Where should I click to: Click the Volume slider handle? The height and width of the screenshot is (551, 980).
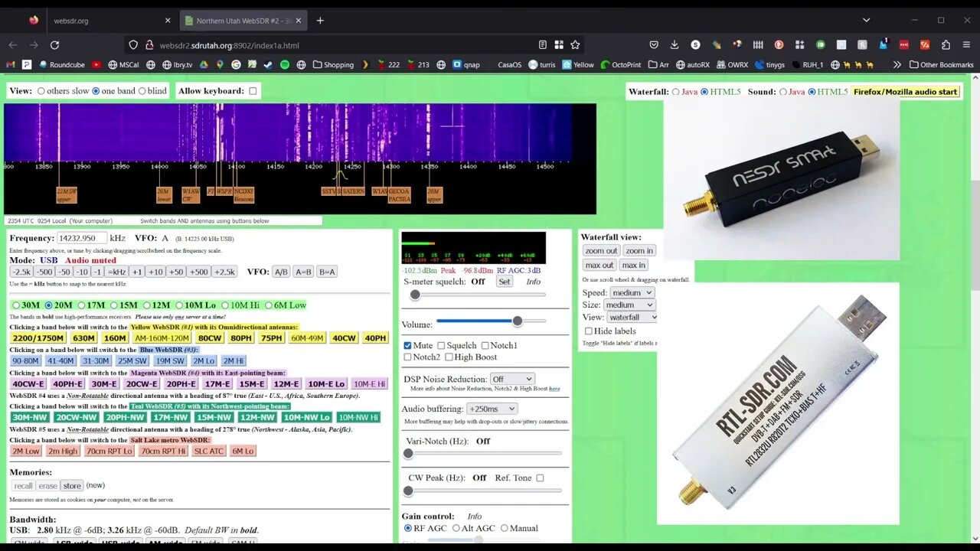pyautogui.click(x=518, y=321)
